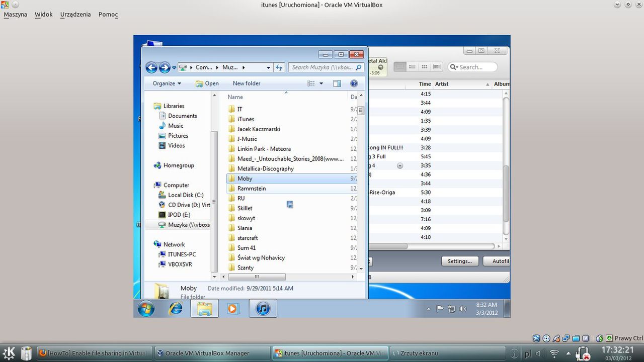644x362 pixels.
Task: Sort by iTunes Time column header
Action: [x=425, y=84]
